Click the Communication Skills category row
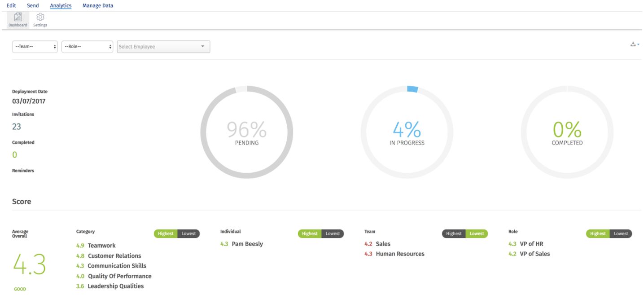Screen dimensions: 644x299 [111, 266]
